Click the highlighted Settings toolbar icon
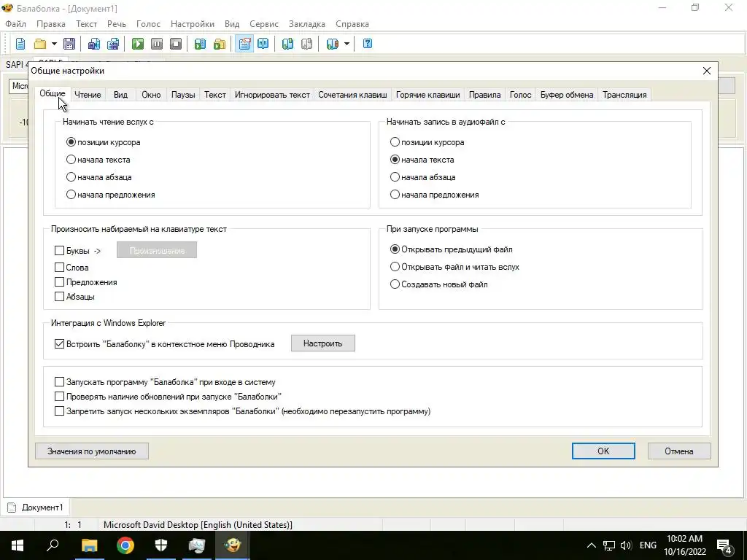The height and width of the screenshot is (560, 747). tap(244, 44)
